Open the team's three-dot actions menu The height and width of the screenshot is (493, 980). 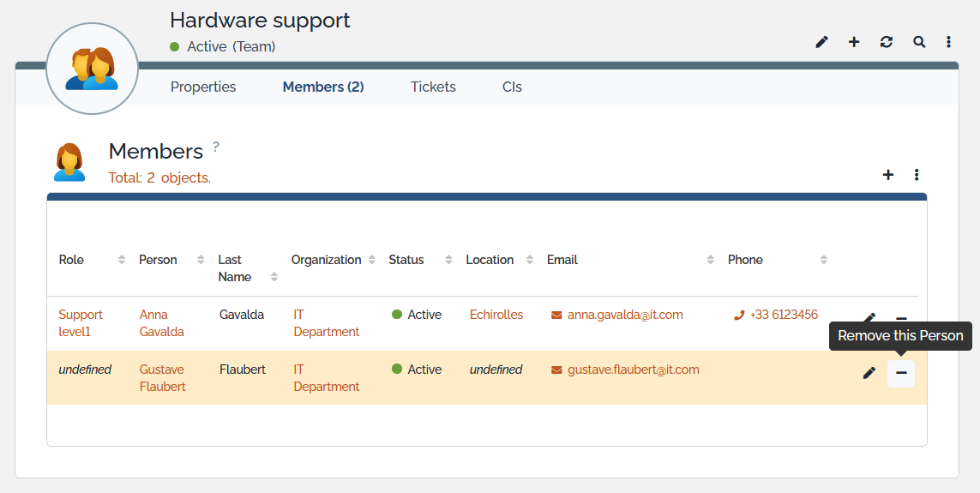[949, 42]
